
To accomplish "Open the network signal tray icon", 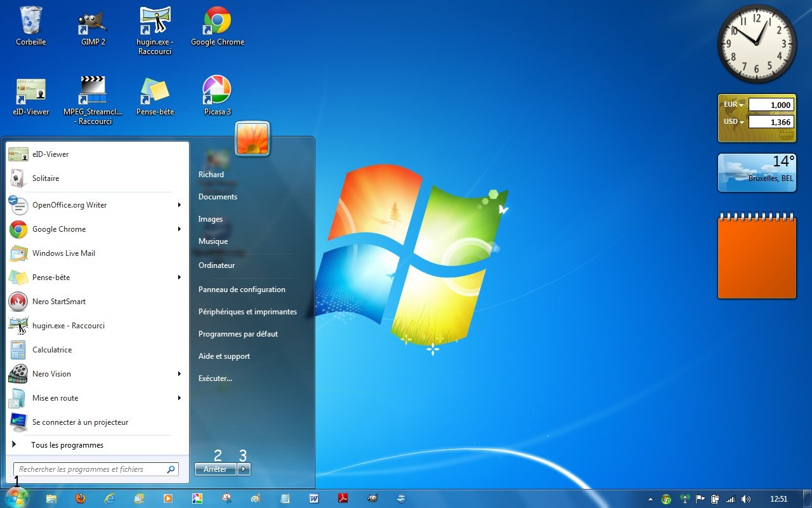I will tap(731, 499).
